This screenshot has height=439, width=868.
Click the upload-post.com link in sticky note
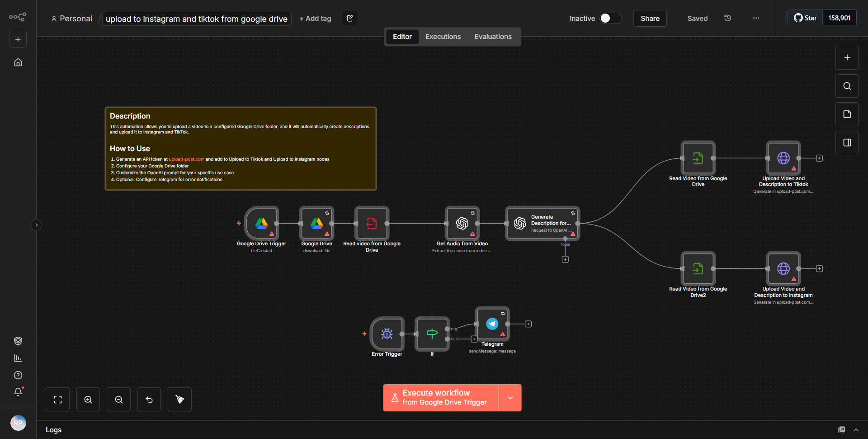tap(186, 159)
